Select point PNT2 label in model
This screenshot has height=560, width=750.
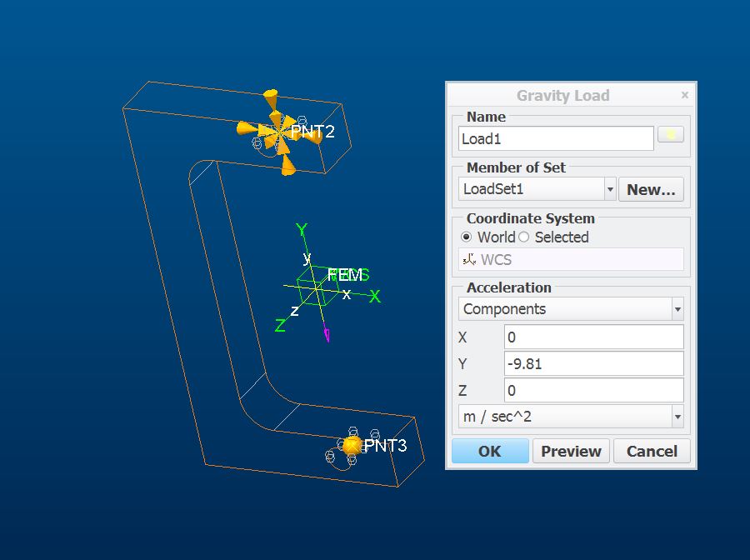(x=312, y=132)
